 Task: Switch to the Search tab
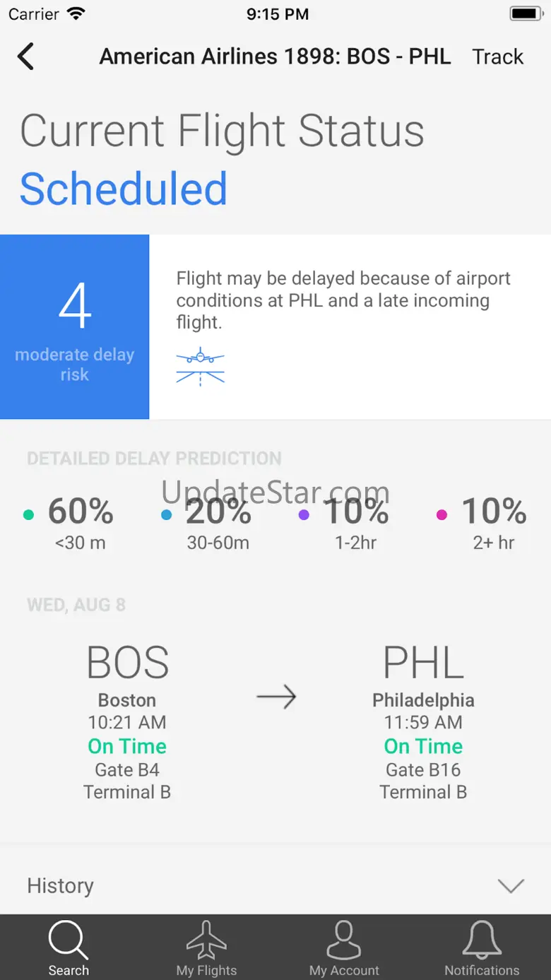(69, 948)
